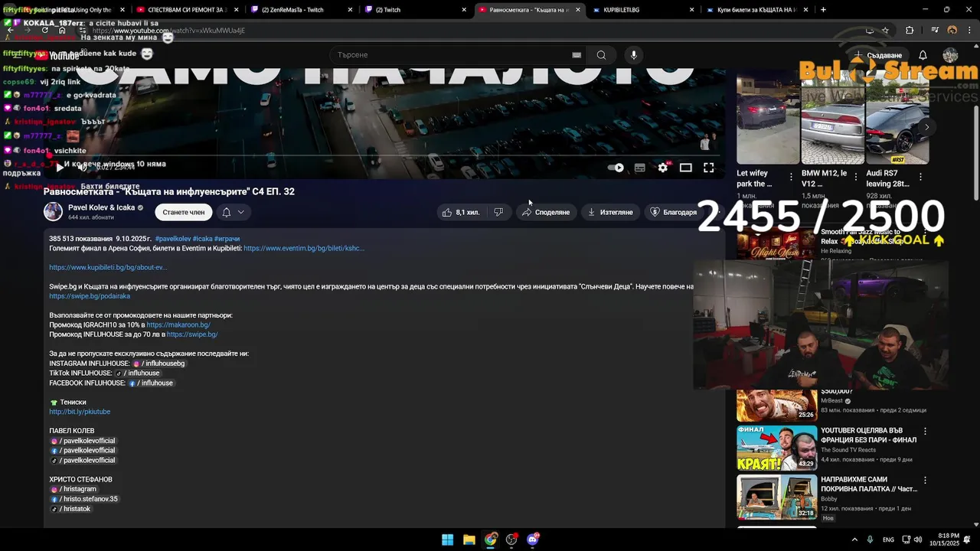Open the TikTok hristatok link

tap(70, 509)
